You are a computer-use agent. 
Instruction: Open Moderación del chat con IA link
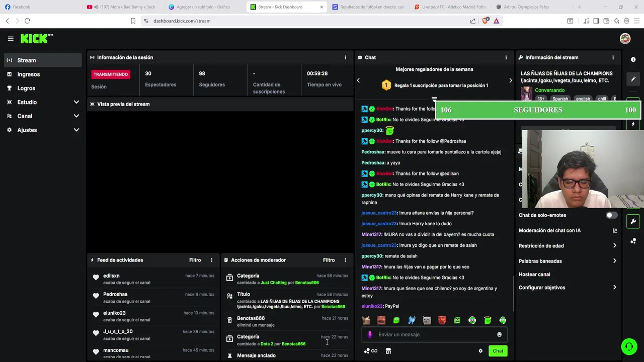coord(567,230)
